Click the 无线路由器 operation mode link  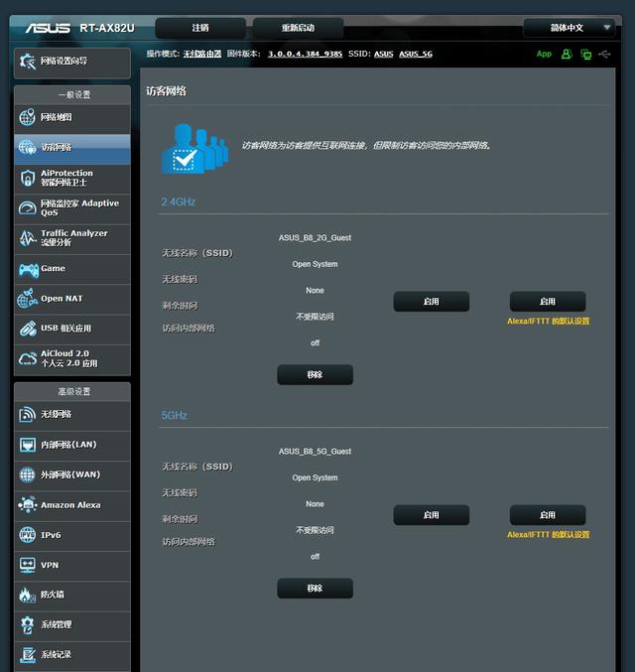tap(202, 54)
